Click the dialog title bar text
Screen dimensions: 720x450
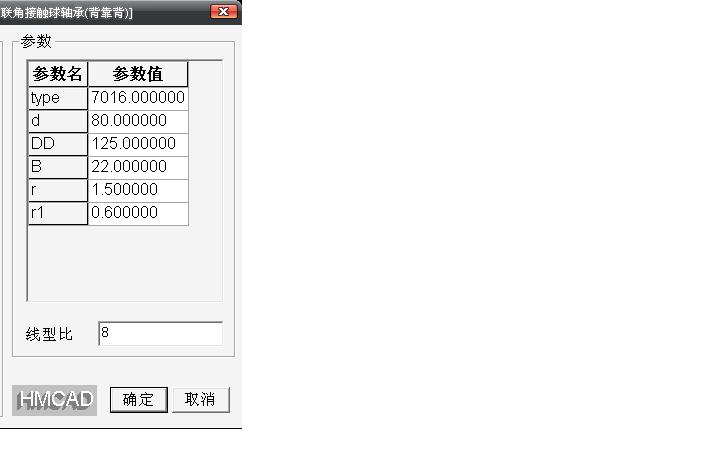pyautogui.click(x=66, y=12)
